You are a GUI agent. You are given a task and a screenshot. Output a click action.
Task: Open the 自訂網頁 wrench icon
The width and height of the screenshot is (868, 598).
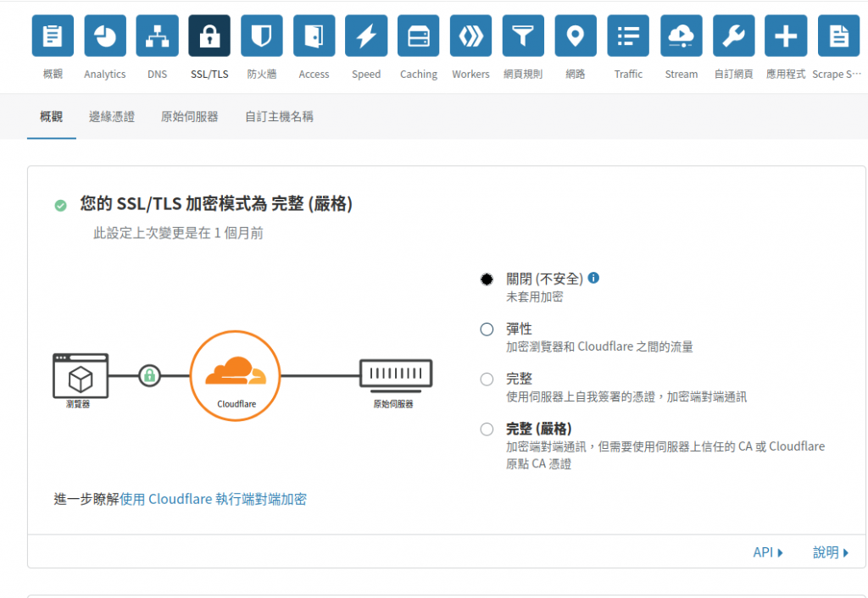coord(733,36)
